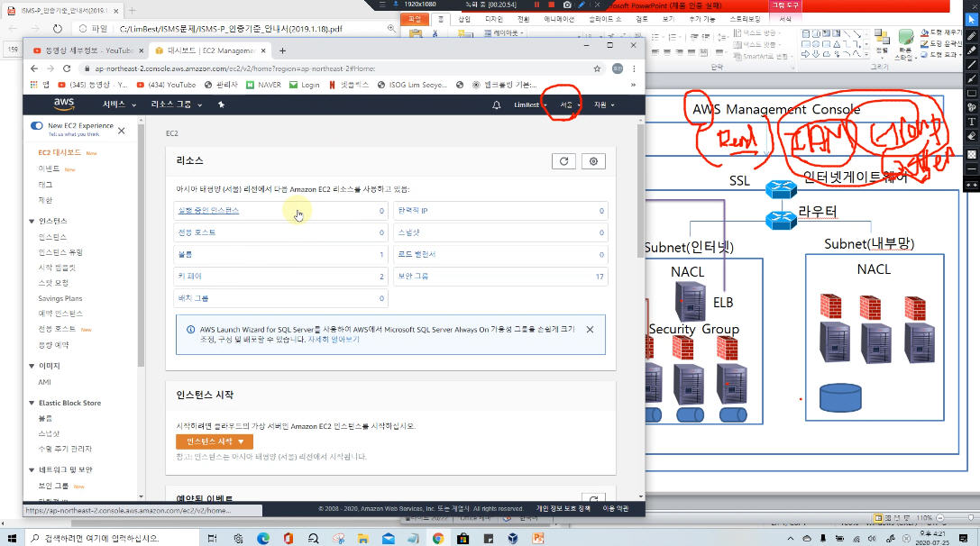This screenshot has width=980, height=546.
Task: Bookmark this page with the star icon
Action: 597,68
